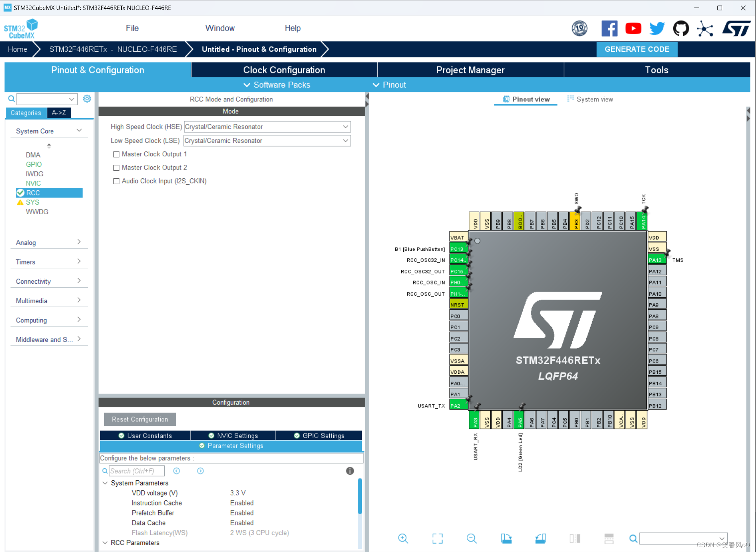Open the ST Twitter icon
Viewport: 756px width, 552px height.
[x=657, y=29]
